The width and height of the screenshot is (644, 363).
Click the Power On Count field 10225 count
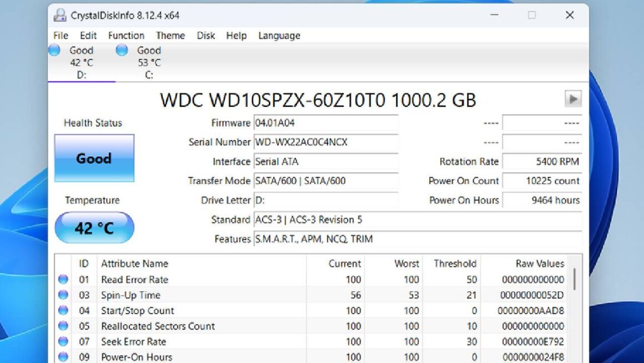pos(542,181)
